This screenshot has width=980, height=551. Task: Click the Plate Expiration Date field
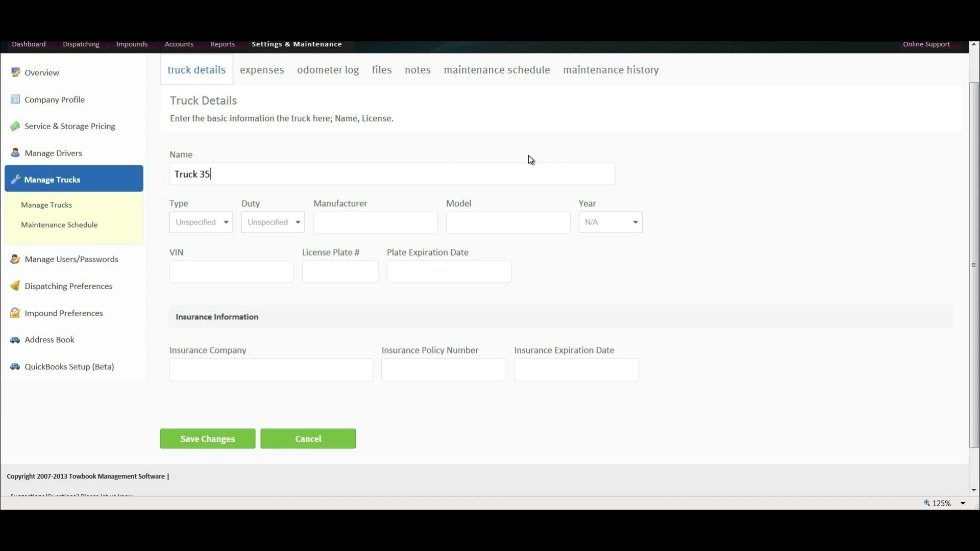pyautogui.click(x=449, y=271)
